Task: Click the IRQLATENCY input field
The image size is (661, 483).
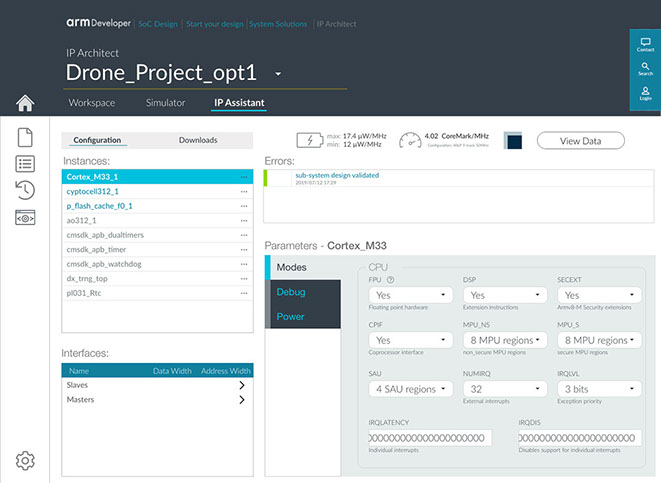Action: pyautogui.click(x=430, y=438)
